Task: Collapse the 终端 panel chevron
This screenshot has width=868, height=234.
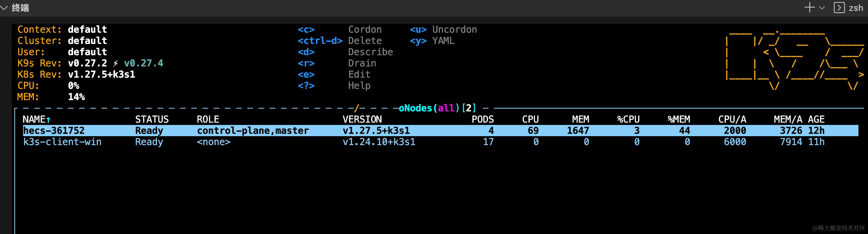Action: 4,8
